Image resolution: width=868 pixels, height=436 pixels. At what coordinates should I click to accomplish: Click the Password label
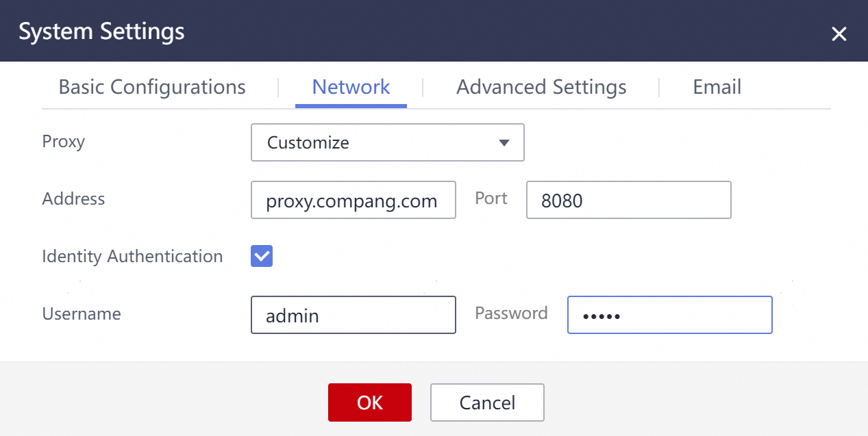pos(511,313)
